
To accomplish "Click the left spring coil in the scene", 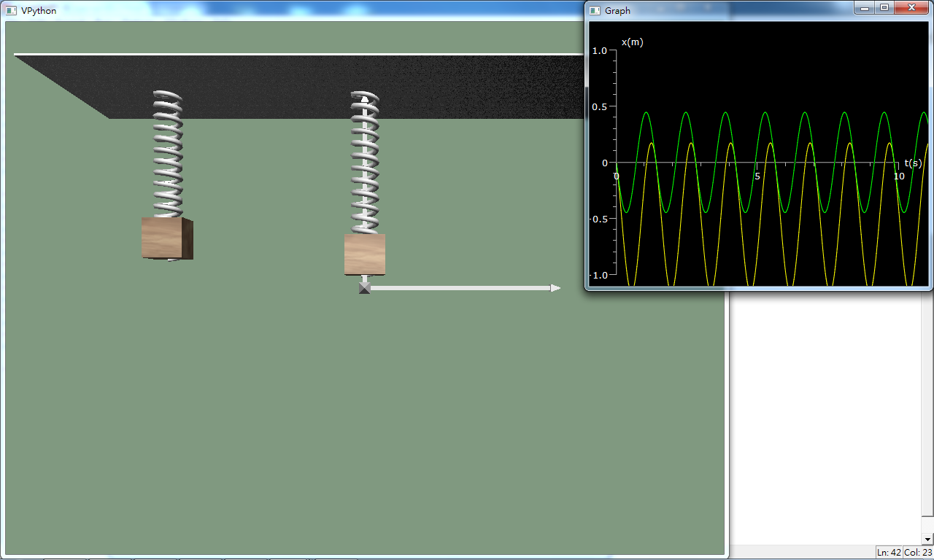I will 168,154.
